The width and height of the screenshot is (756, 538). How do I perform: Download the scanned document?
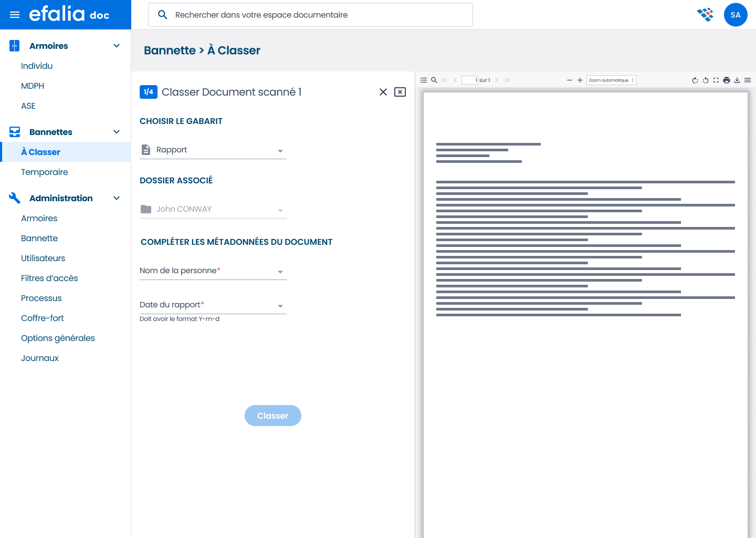(737, 80)
